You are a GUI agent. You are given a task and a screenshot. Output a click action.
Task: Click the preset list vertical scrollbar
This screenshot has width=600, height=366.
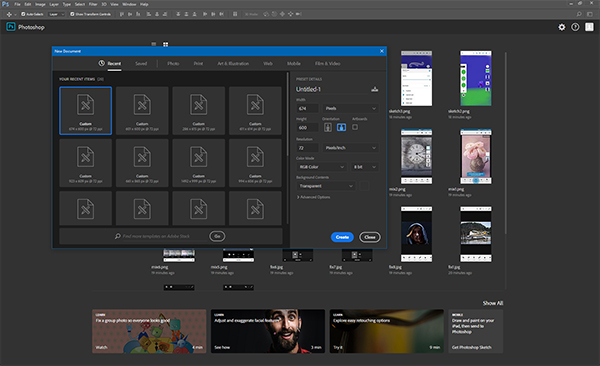[x=287, y=114]
